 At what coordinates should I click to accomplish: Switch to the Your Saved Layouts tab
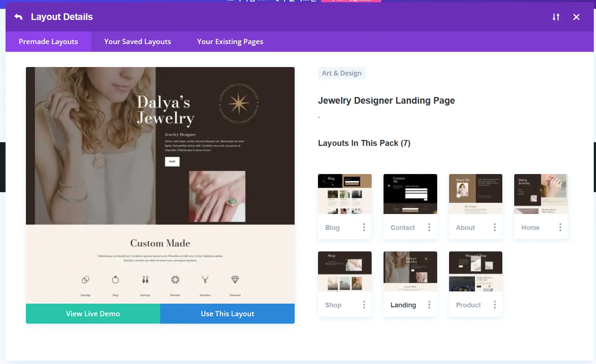click(137, 41)
